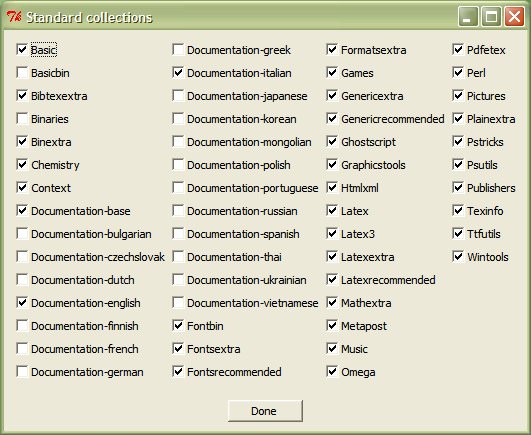Enable Documentation-czechslovak

pos(22,257)
